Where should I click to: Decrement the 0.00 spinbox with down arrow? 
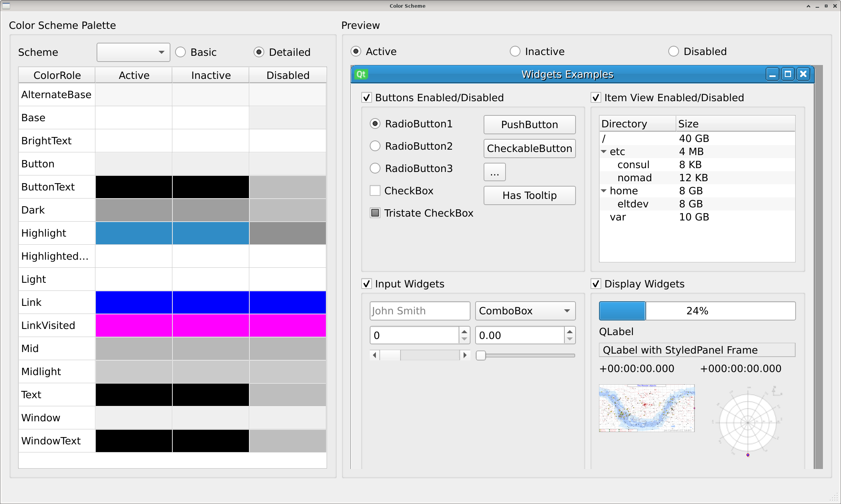point(570,339)
